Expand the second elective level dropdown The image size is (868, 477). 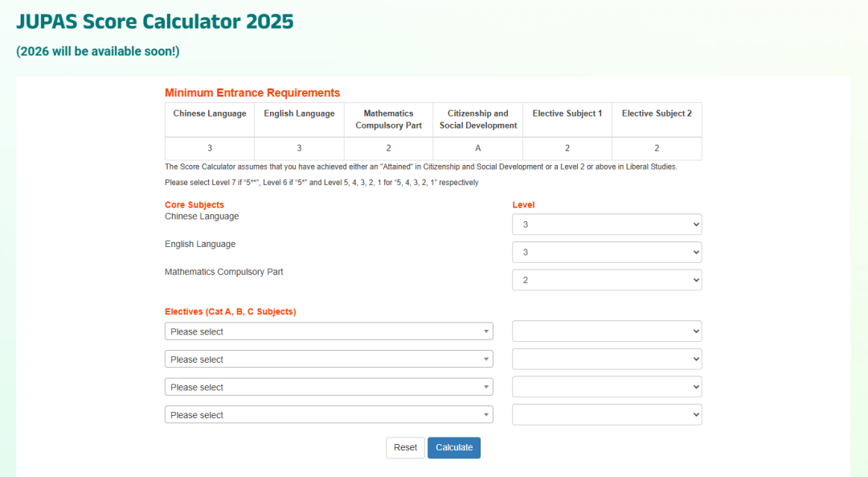[607, 360]
